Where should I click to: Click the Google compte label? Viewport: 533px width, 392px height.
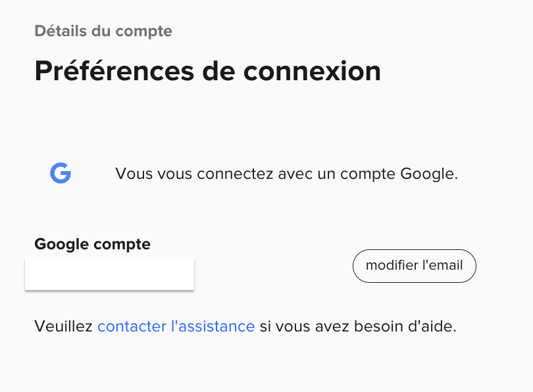pos(93,244)
